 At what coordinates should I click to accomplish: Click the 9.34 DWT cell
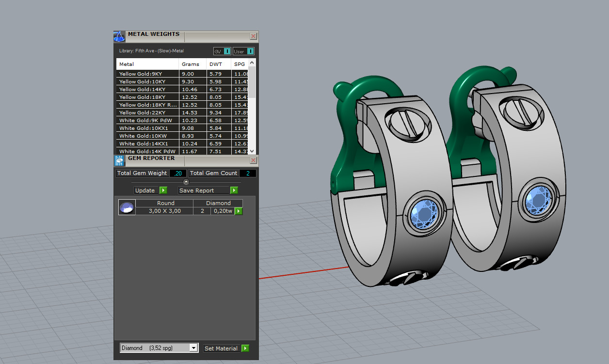pyautogui.click(x=219, y=112)
